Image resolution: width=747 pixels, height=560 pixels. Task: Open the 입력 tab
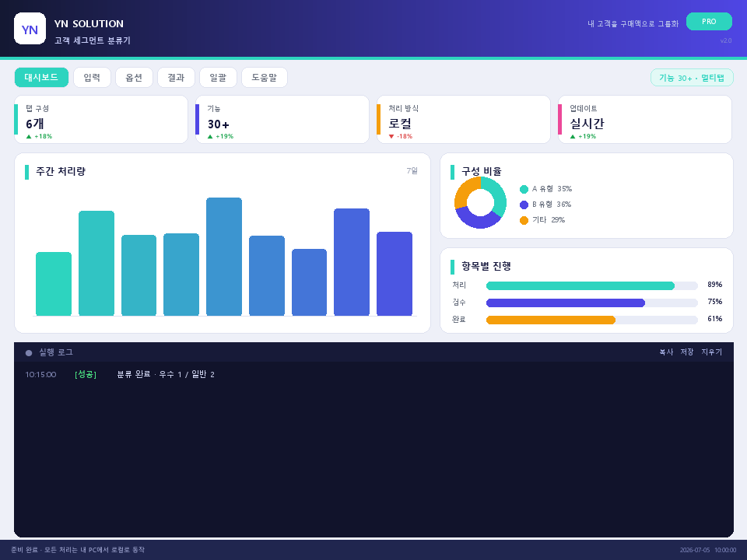(92, 78)
